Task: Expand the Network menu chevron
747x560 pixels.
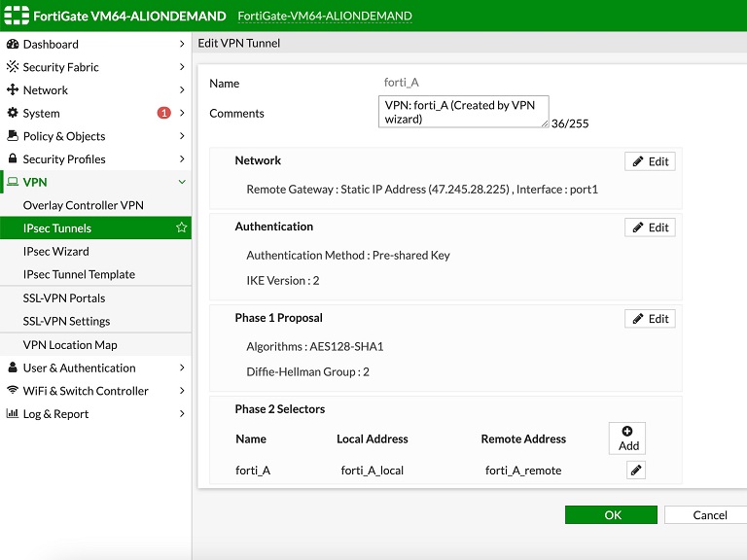Action: pyautogui.click(x=182, y=90)
